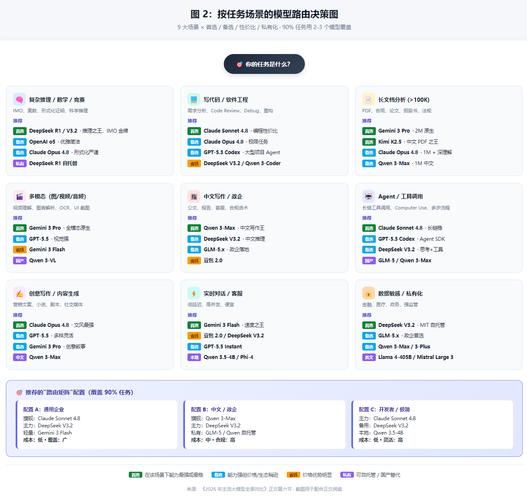Click the pencil icon of the 创意写作 card

tap(19, 293)
